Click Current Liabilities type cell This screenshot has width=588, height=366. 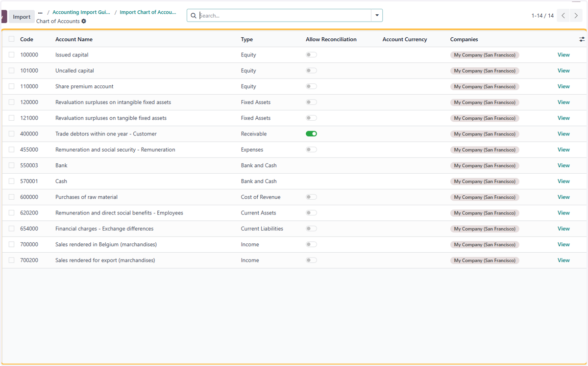coord(262,229)
